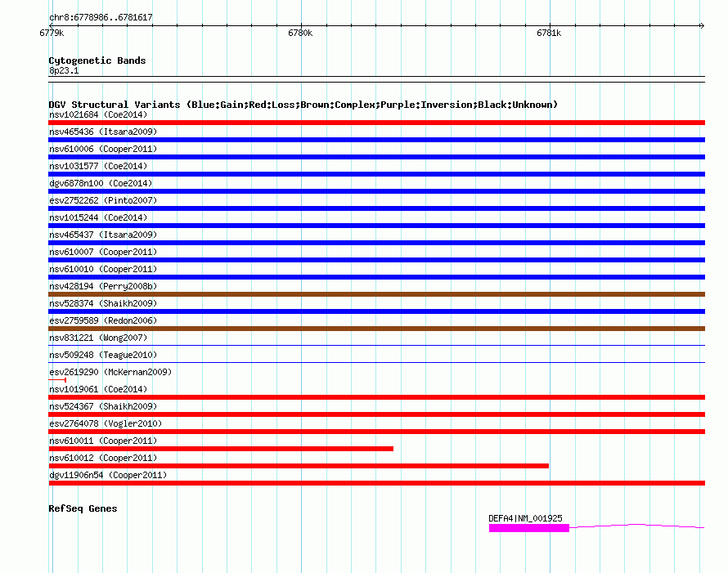Select nsv509248 (Teague2010) variant label
This screenshot has width=728, height=573.
103,355
